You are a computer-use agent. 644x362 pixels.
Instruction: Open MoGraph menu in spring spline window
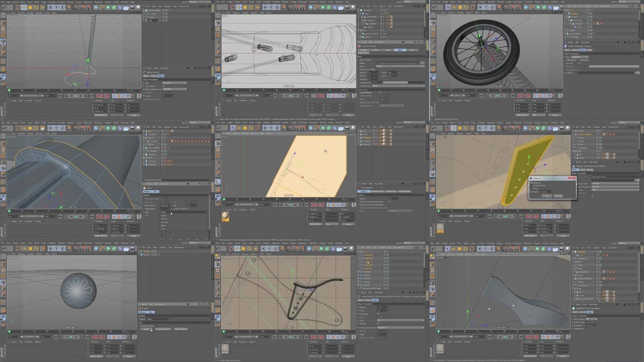click(87, 2)
